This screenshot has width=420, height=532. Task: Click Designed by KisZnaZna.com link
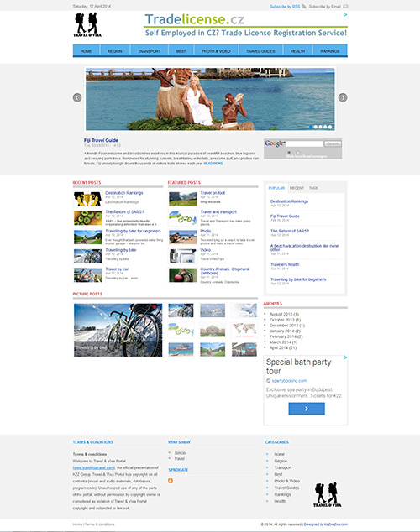coord(326,524)
